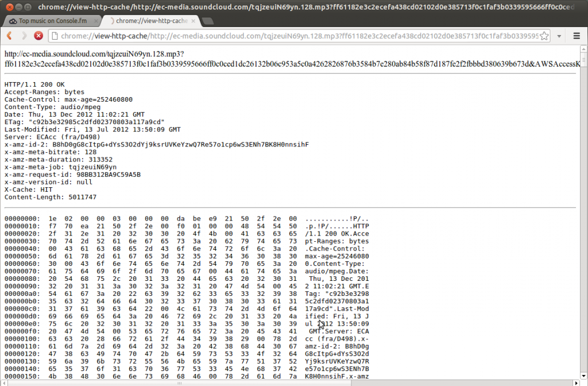Click the "x-amz-request-id: 98BB312BA9C59A5B" line

72,175
